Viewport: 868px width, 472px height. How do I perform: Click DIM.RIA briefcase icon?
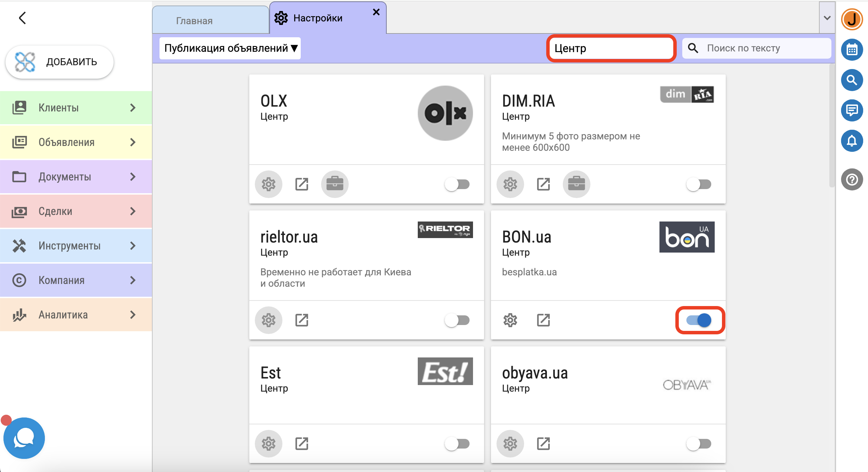(x=576, y=184)
